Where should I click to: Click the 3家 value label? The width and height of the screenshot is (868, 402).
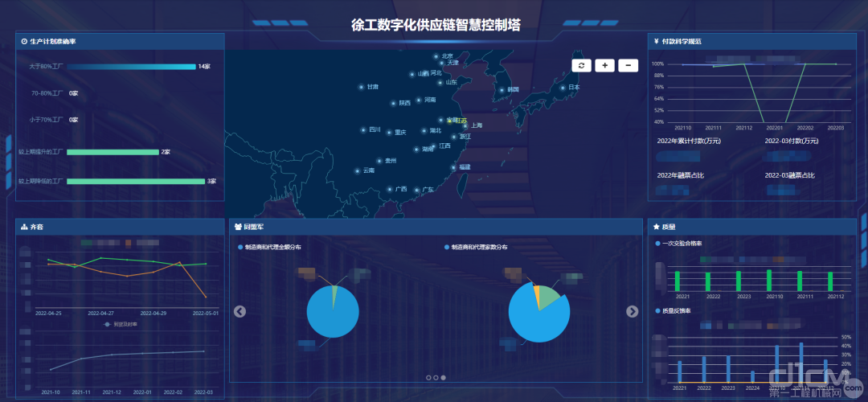pos(211,181)
